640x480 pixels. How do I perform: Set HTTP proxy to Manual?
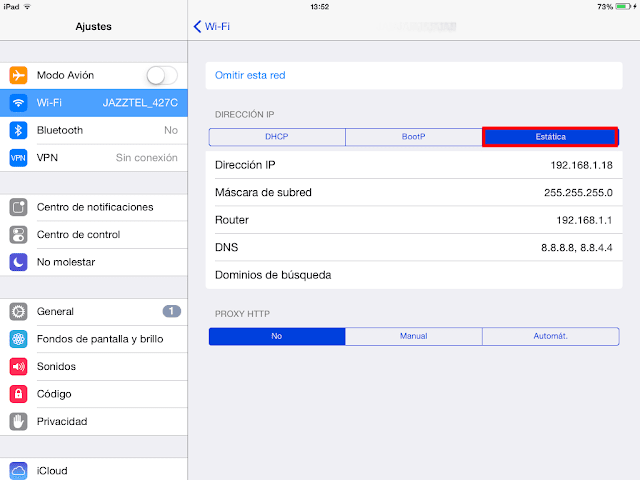point(413,336)
